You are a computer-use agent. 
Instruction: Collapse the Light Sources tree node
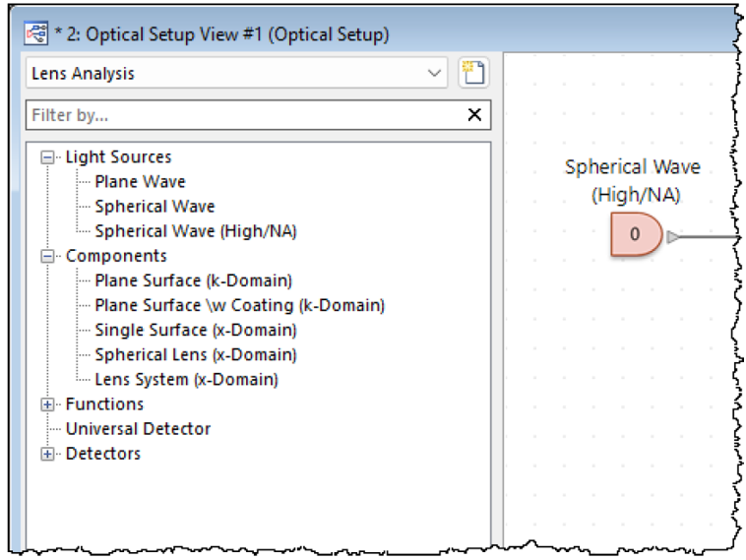47,157
